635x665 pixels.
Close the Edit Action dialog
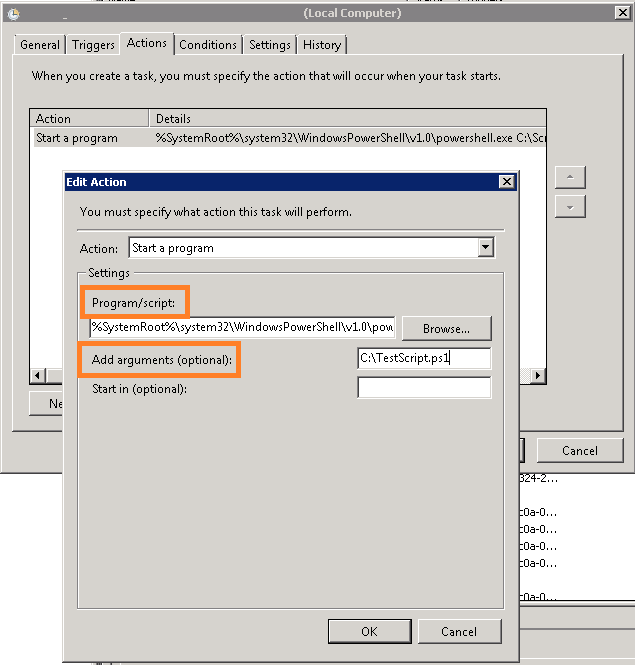(506, 182)
